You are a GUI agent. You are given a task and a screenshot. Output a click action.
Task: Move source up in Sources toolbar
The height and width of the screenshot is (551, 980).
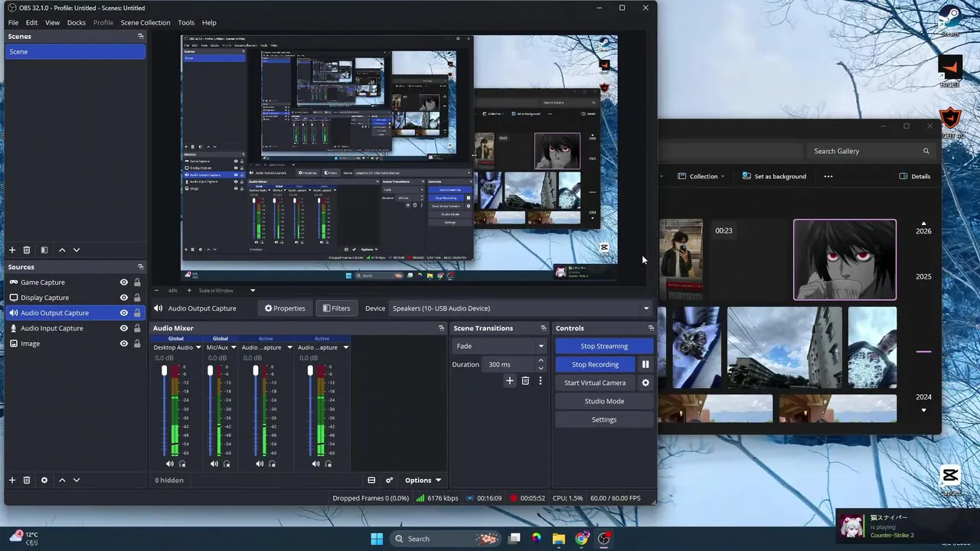[62, 481]
